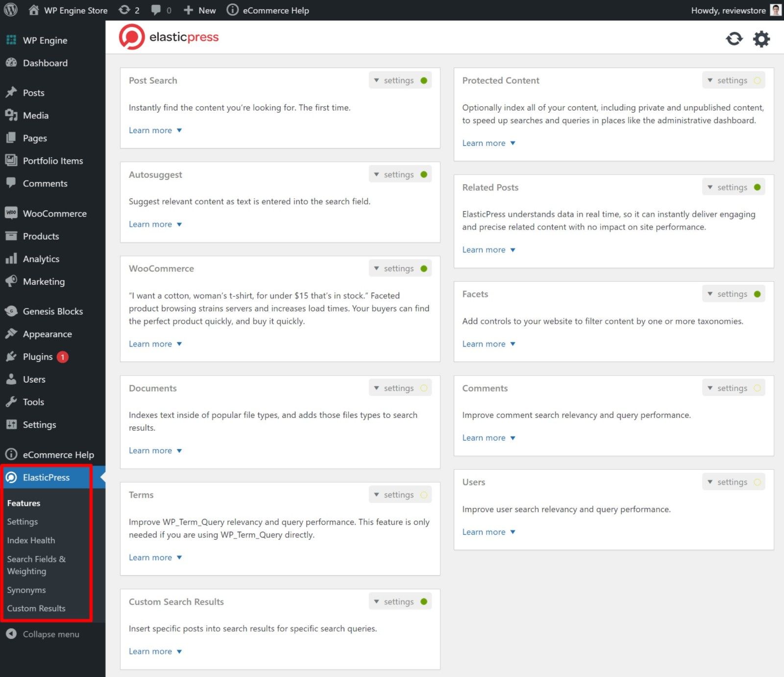Click the updates icon showing 2
Viewport: 784px width, 677px height.
tap(124, 10)
